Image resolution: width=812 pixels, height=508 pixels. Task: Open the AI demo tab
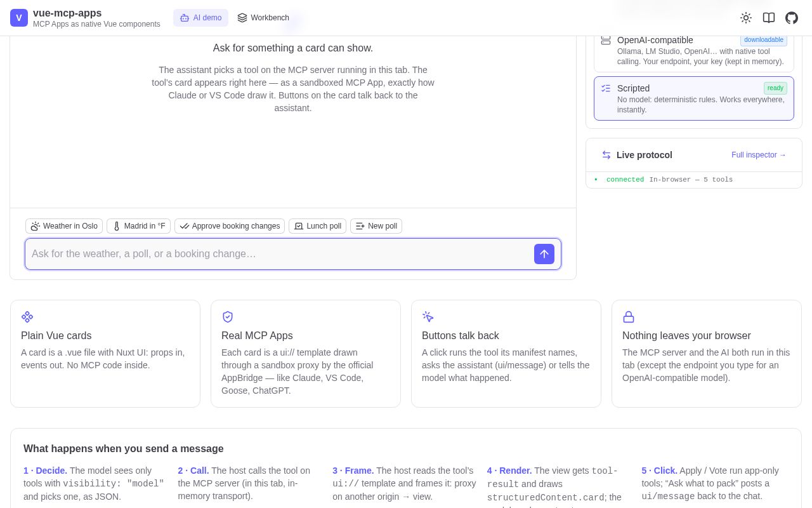(x=200, y=18)
